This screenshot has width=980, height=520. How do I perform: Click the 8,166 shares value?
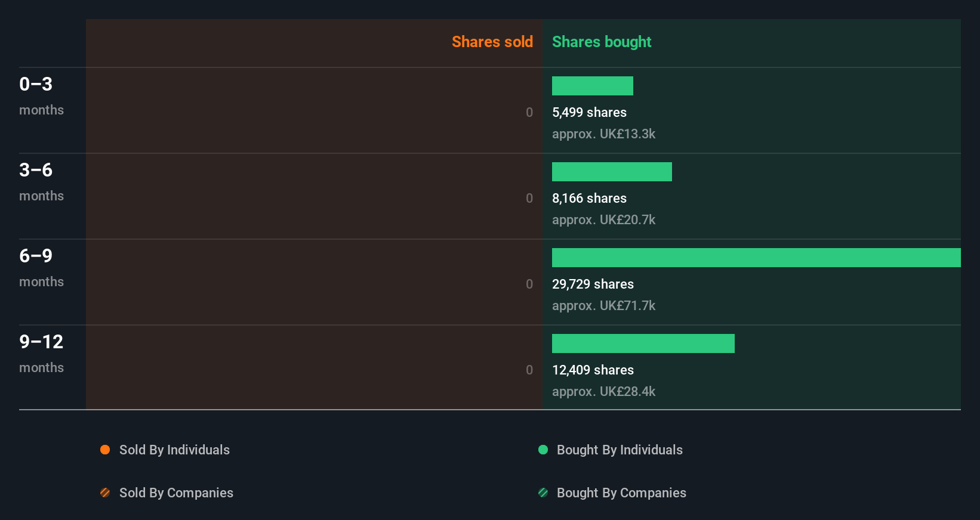(x=589, y=198)
